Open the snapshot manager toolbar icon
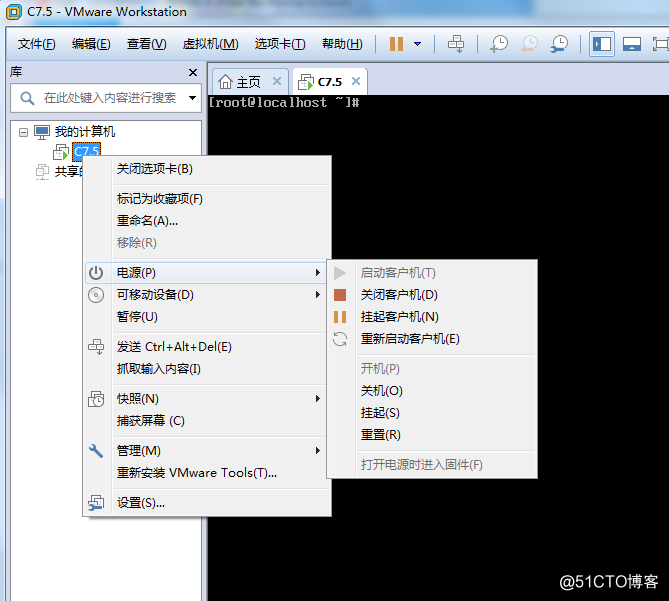Image resolution: width=669 pixels, height=601 pixels. click(559, 44)
